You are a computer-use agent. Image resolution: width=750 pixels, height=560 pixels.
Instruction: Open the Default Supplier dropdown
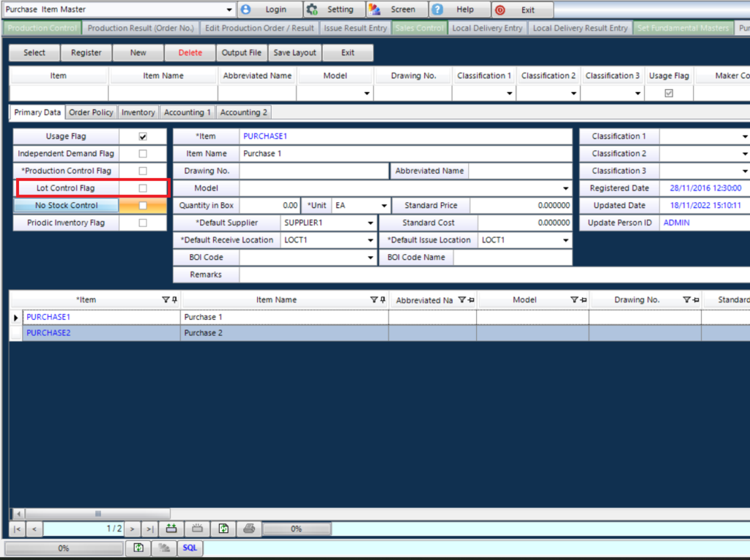click(370, 222)
